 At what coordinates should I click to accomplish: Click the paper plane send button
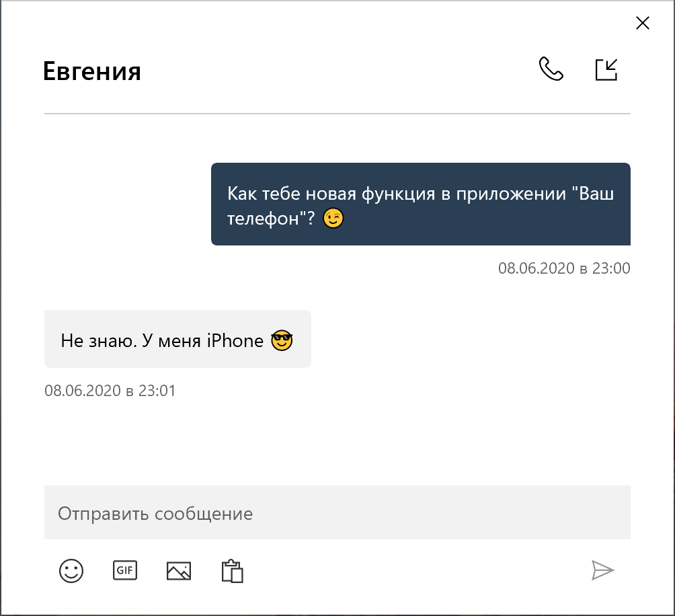coord(602,570)
